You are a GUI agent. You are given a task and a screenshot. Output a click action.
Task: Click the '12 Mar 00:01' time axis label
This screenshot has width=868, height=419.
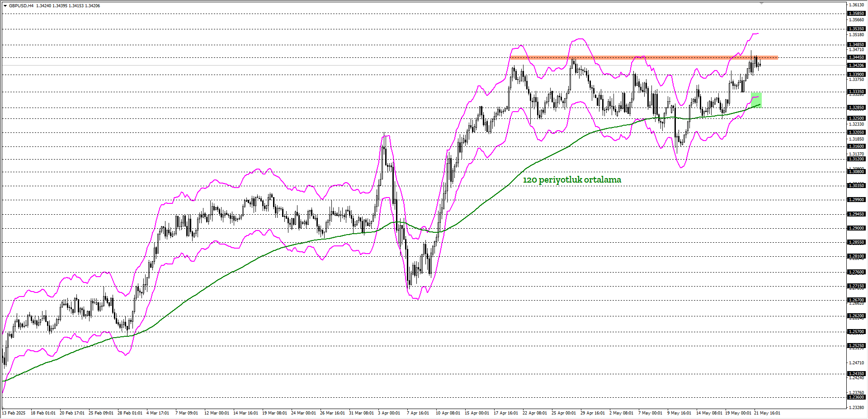pyautogui.click(x=217, y=413)
